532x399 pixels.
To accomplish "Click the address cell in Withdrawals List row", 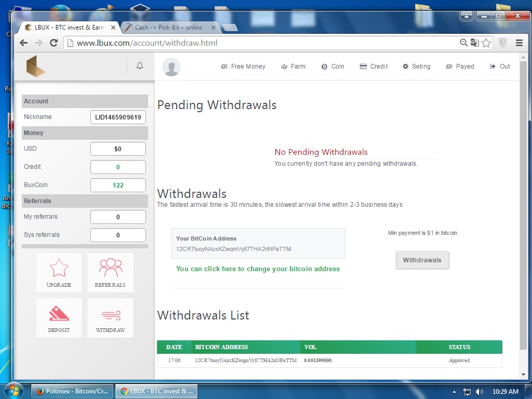I will pos(246,361).
